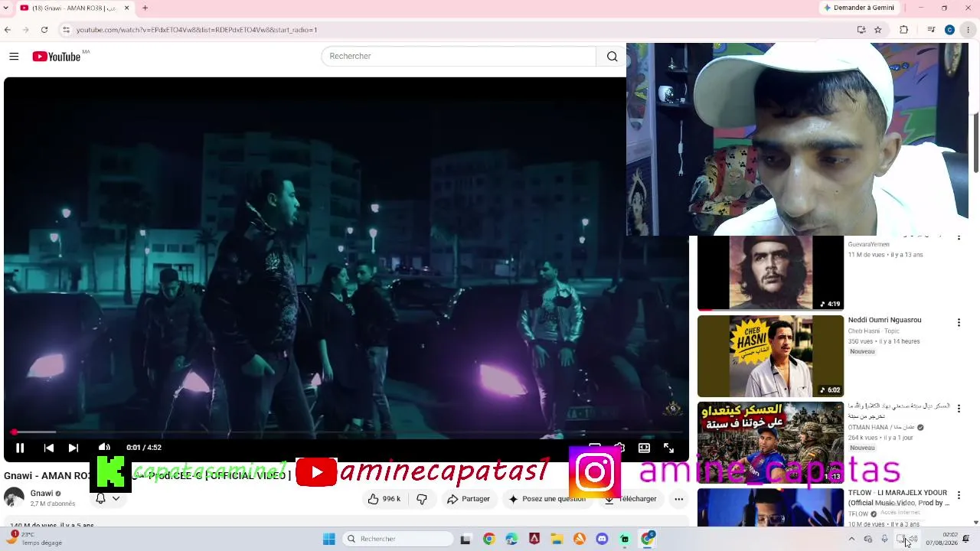Image resolution: width=980 pixels, height=551 pixels.
Task: Launch Discord from the taskbar
Action: coord(602,539)
